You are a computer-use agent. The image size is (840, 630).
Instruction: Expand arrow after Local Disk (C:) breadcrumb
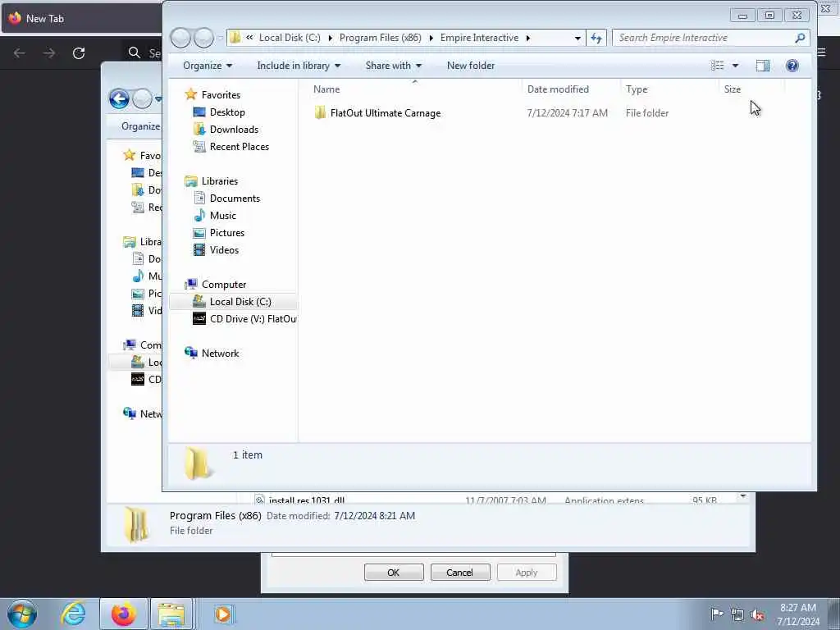tap(330, 38)
